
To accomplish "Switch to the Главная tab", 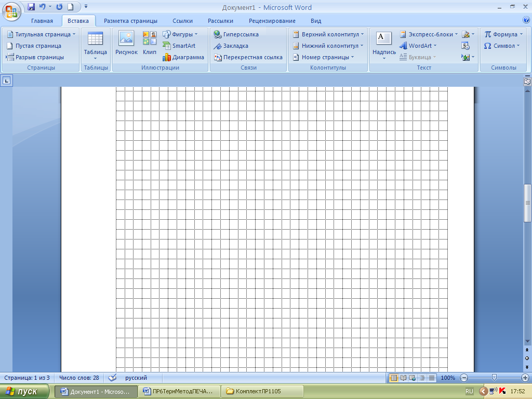I will point(42,21).
